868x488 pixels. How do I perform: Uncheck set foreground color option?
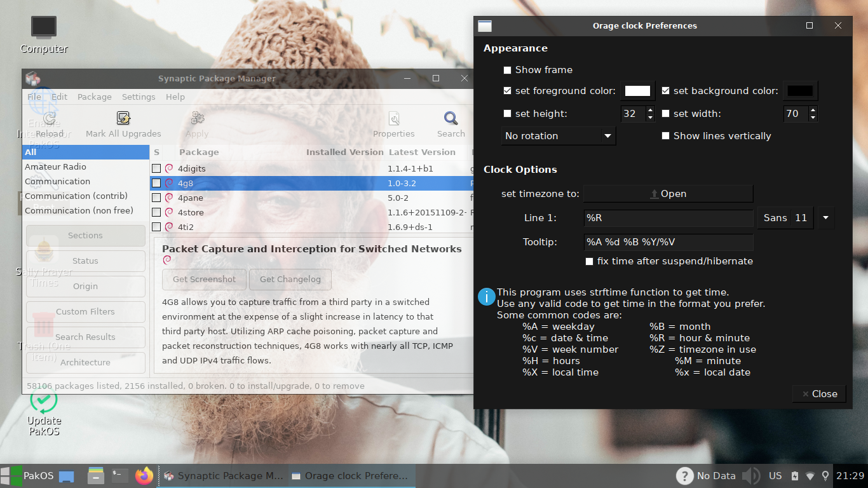tap(507, 91)
